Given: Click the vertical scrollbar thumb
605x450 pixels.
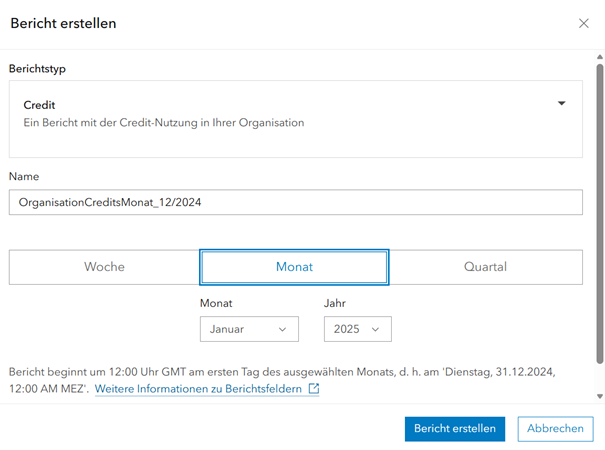Looking at the screenshot, I should point(600,214).
